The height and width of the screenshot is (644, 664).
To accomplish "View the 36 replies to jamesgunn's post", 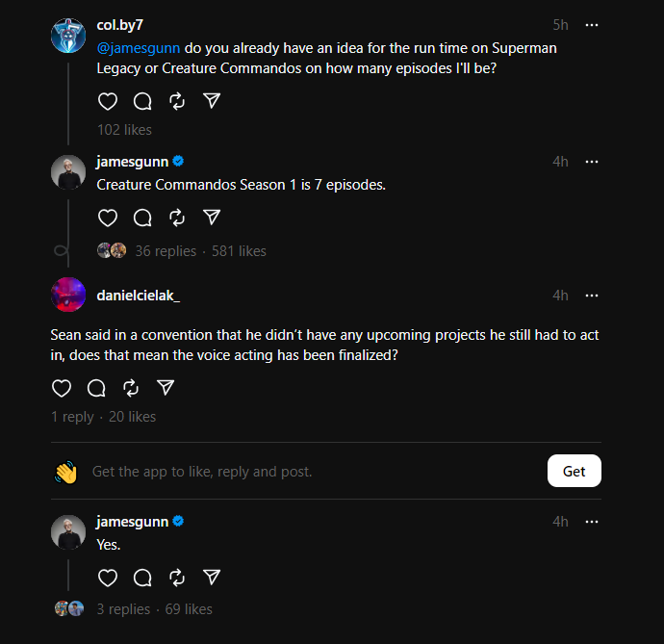I will pyautogui.click(x=165, y=251).
